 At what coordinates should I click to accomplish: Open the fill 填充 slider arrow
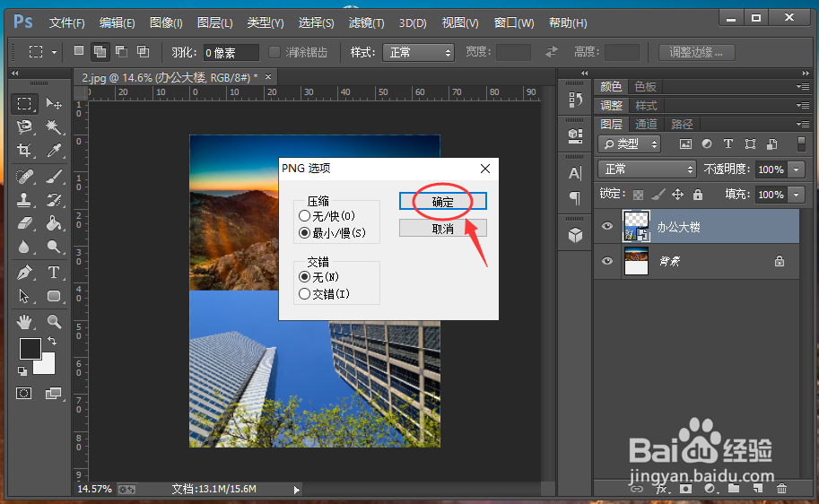click(797, 195)
